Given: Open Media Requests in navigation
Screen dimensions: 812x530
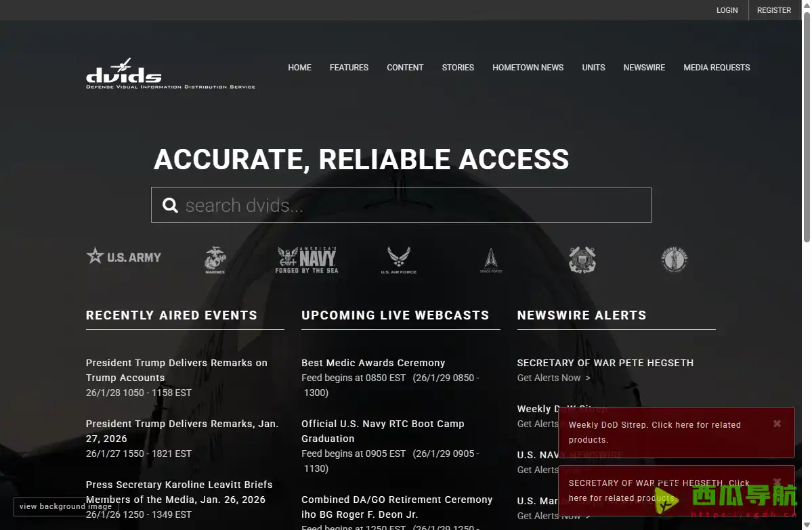Looking at the screenshot, I should (x=717, y=68).
